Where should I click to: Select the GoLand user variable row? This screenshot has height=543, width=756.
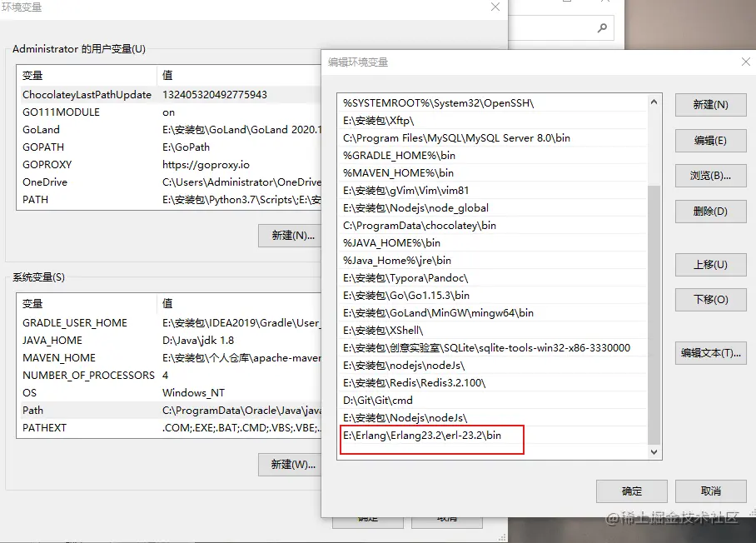pos(169,129)
